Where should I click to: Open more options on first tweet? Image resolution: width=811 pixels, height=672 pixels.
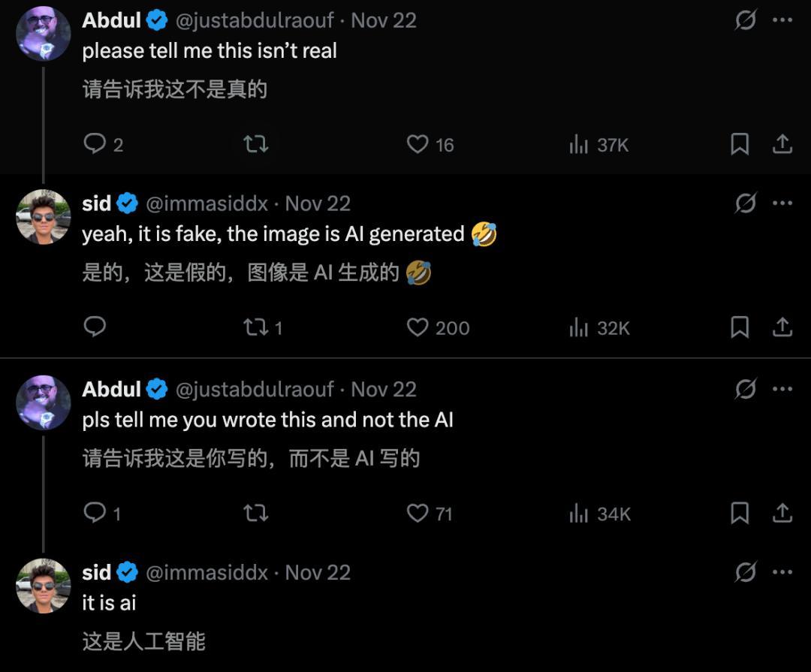point(782,20)
